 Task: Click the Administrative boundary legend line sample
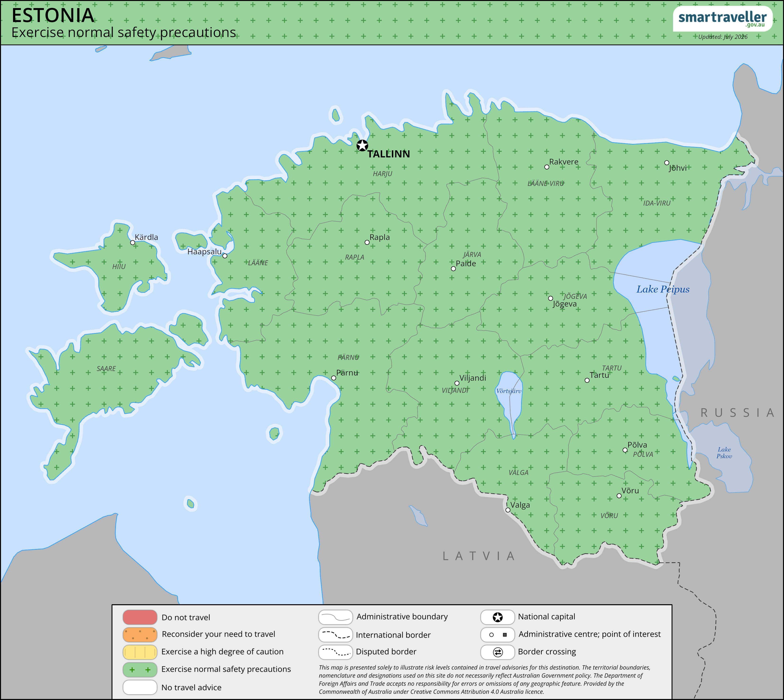[x=335, y=617]
